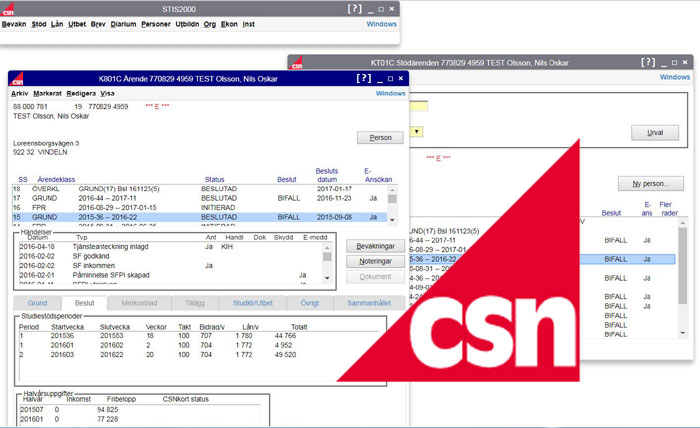The width and height of the screenshot is (700, 428).
Task: Open Diarium menu in STIS2000
Action: click(123, 24)
